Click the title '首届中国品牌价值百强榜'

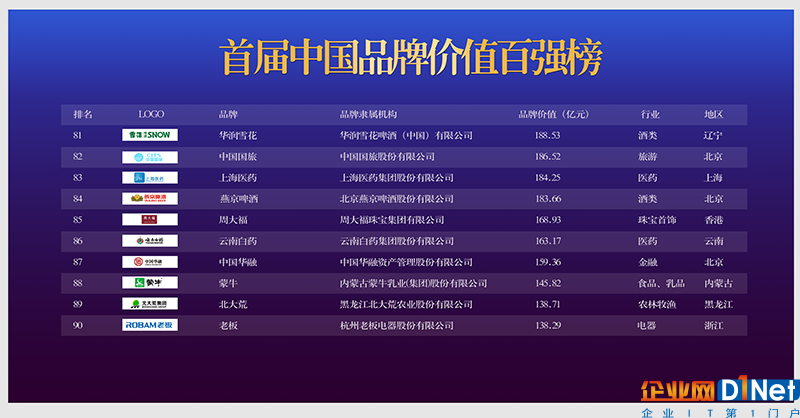[x=411, y=57]
